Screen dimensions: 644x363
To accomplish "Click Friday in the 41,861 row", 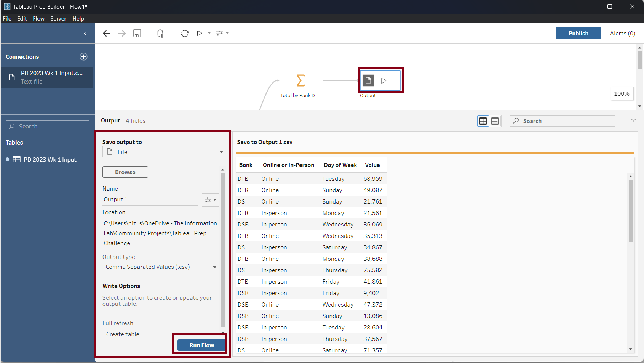I will (331, 282).
